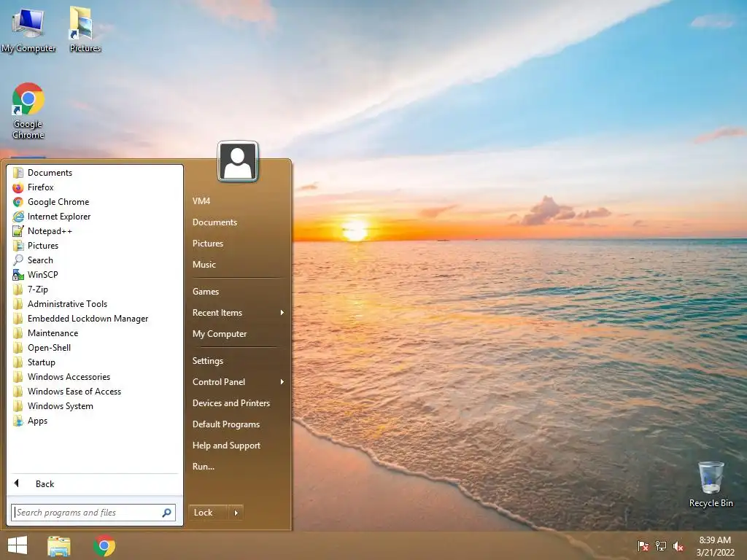The height and width of the screenshot is (560, 747).
Task: Open WinSCP icon in programs list
Action: point(18,275)
